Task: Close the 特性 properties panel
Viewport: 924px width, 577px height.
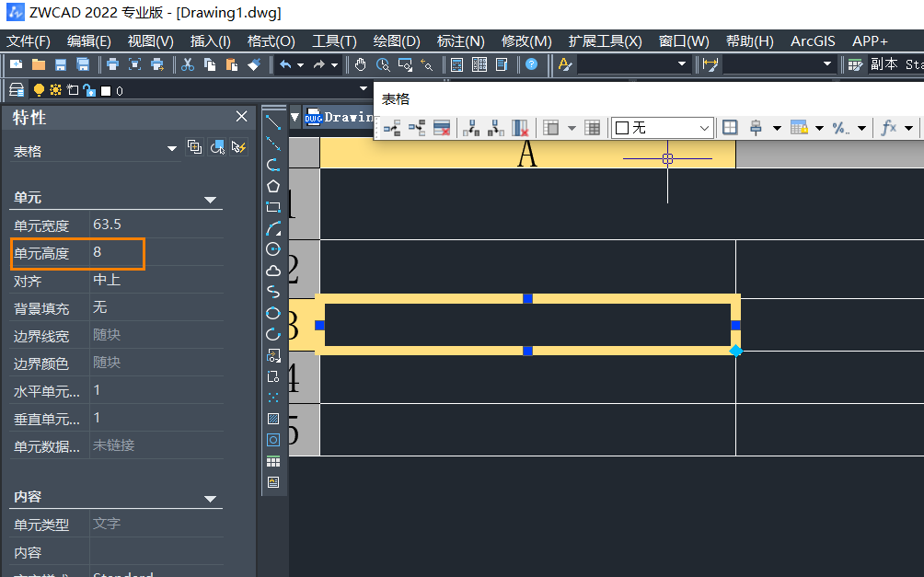Action: 242,116
